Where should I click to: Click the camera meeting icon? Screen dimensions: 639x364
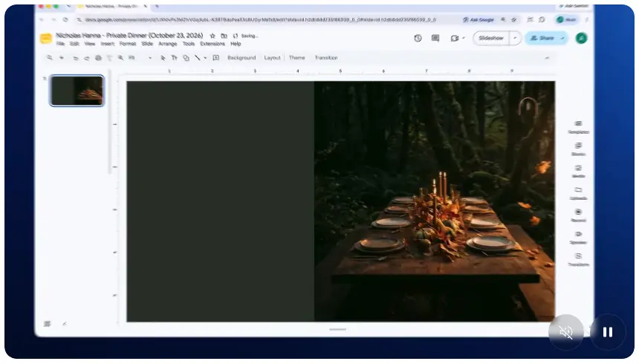(455, 39)
